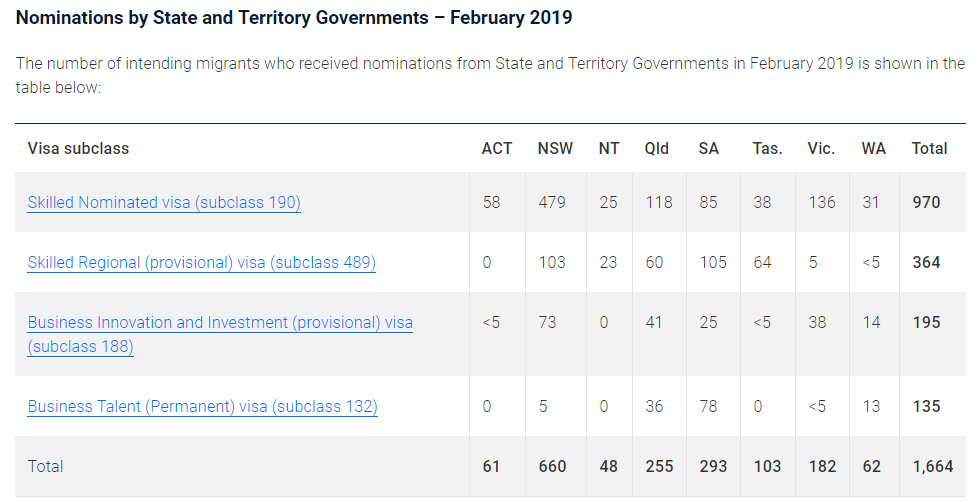
Task: Click the 'Visa subclass' column header
Action: 78,148
